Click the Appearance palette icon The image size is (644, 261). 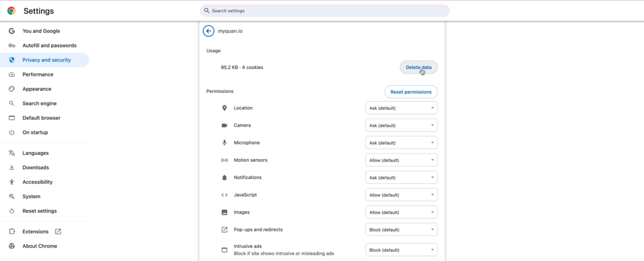[x=12, y=89]
